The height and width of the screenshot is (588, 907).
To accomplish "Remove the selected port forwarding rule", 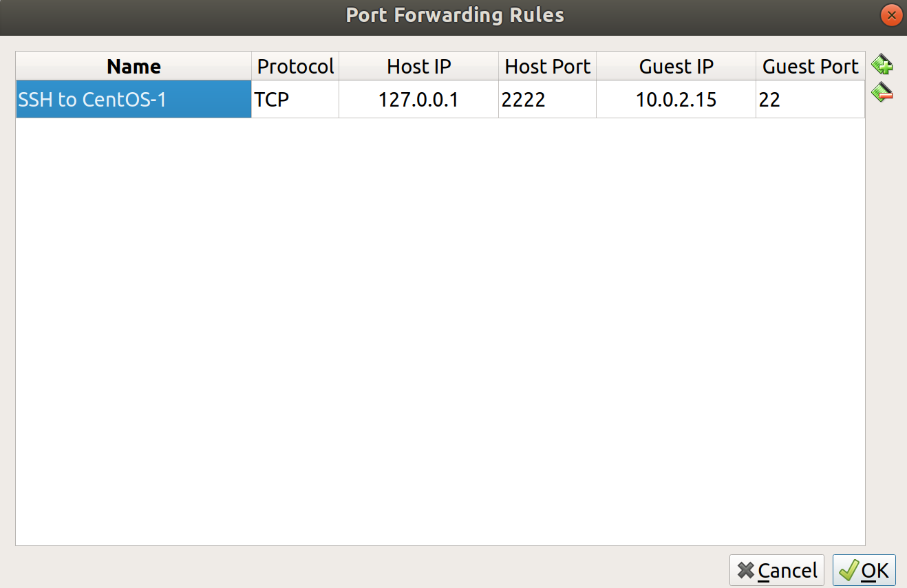I will (x=882, y=92).
